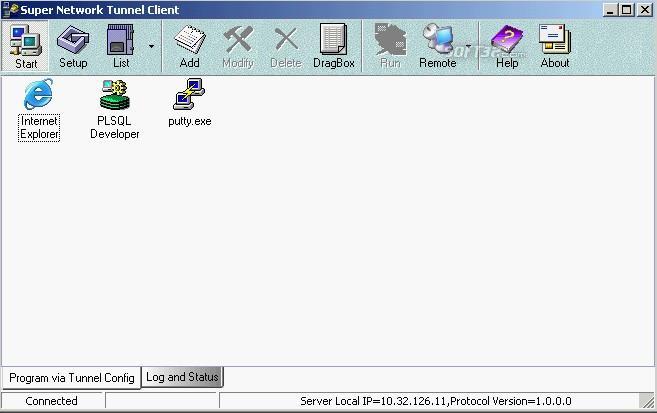Select the putty.exe program icon

tap(190, 103)
